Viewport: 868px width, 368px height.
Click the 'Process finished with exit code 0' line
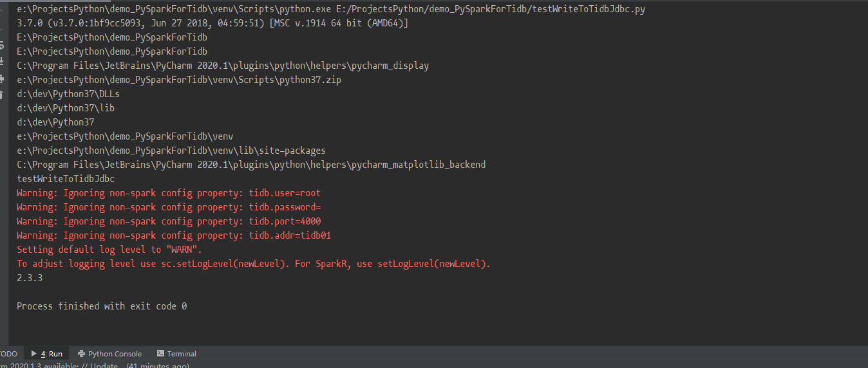102,306
